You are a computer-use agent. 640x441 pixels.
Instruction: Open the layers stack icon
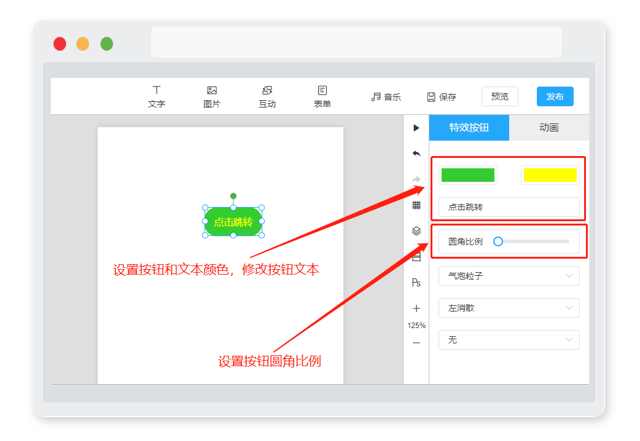(x=416, y=231)
